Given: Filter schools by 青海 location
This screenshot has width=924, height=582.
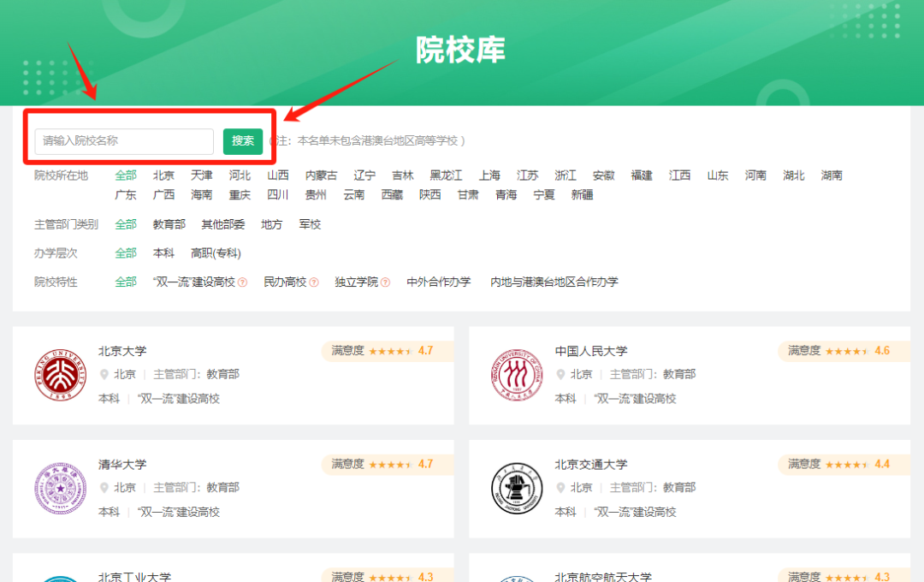Looking at the screenshot, I should pos(506,194).
